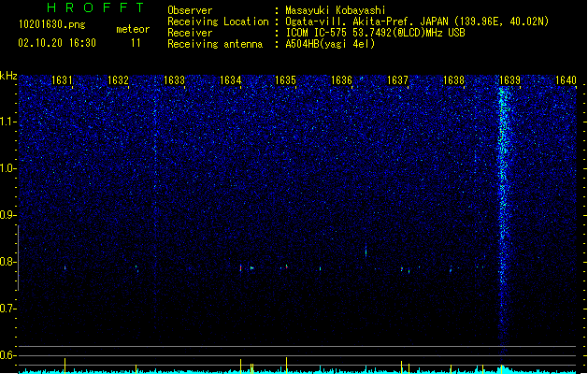Click the 0.9 kHz axis label
The height and width of the screenshot is (374, 588).
(7, 215)
